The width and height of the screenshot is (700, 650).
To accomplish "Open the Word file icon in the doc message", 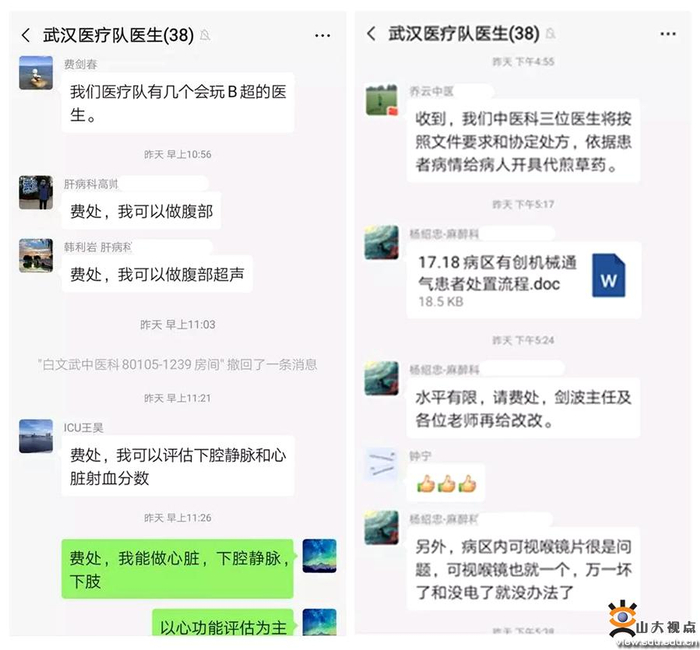I will click(x=608, y=275).
